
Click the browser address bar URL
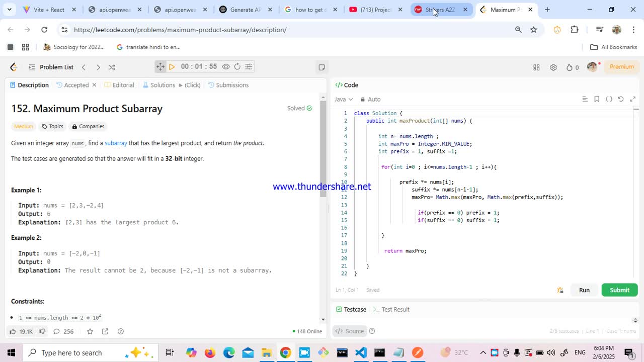[180, 30]
